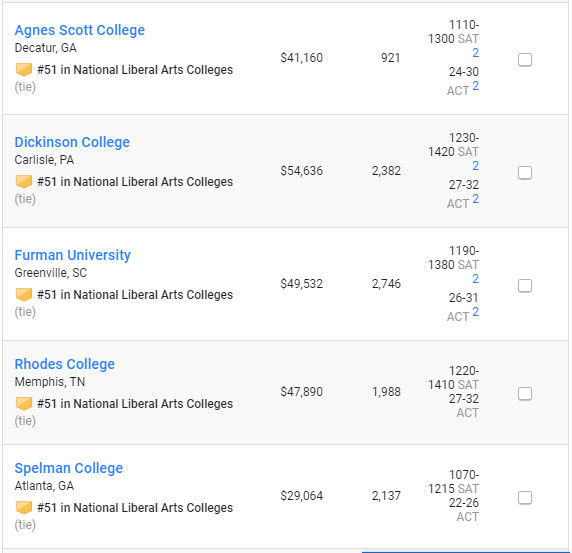Click the ranking badge icon for Rhodes College
The width and height of the screenshot is (572, 553).
click(24, 403)
